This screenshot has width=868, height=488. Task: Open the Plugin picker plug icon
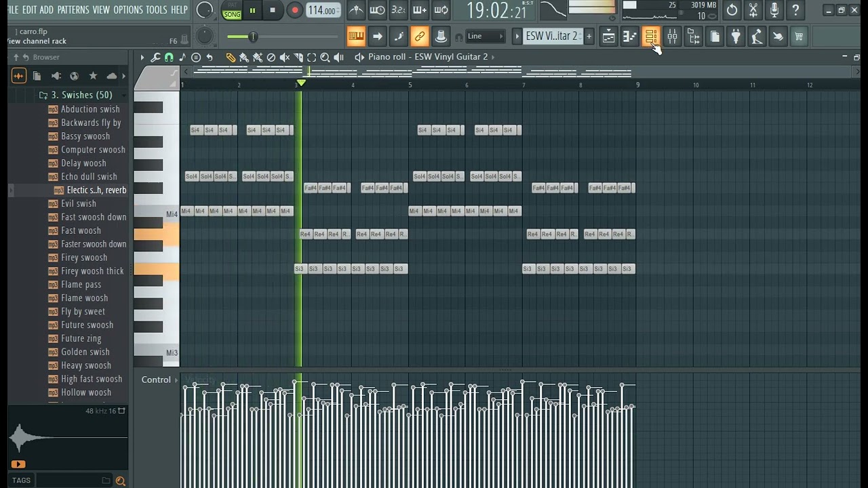pos(736,37)
